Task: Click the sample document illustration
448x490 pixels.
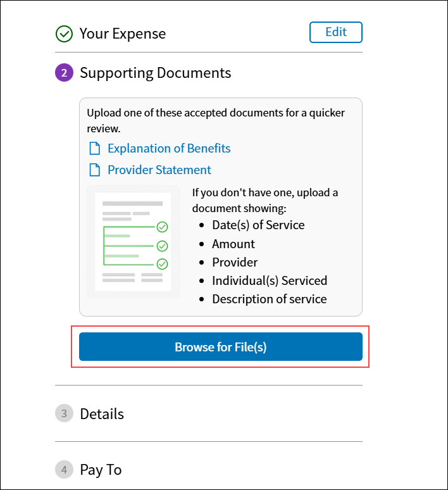Action: tap(133, 242)
